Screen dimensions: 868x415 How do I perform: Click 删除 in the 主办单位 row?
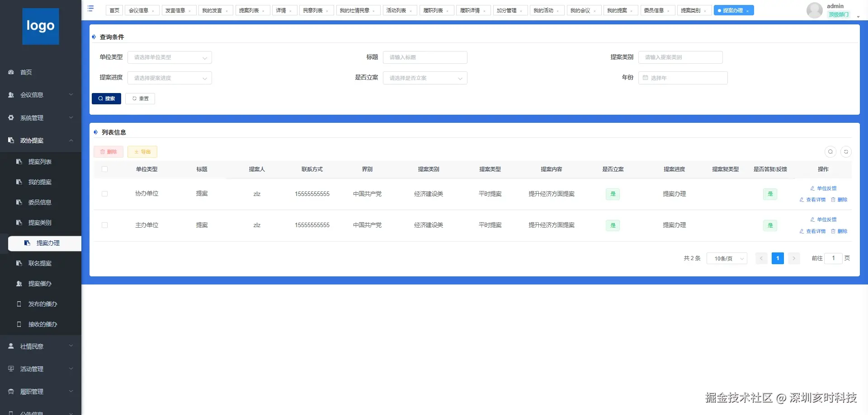point(839,231)
